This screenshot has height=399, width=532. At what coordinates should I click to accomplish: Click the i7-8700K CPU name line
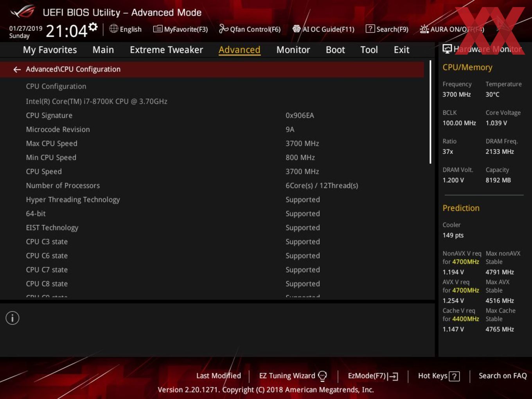(x=97, y=101)
